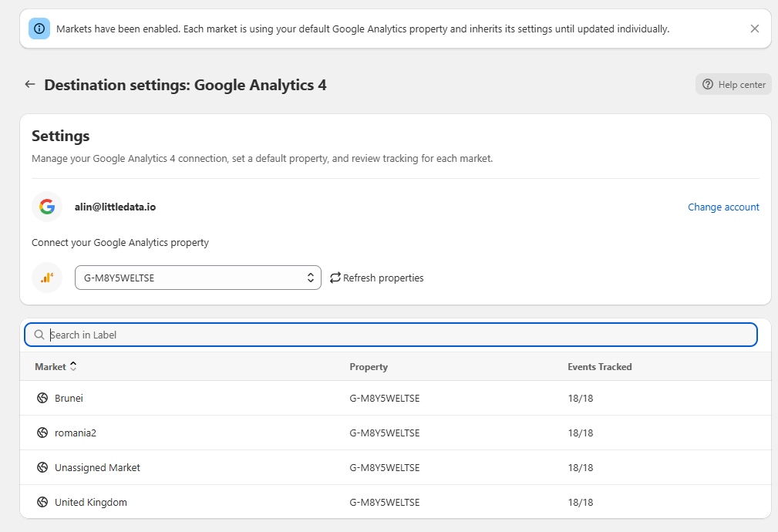Click the globe icon beside Unassigned Market
778x532 pixels.
coord(42,468)
